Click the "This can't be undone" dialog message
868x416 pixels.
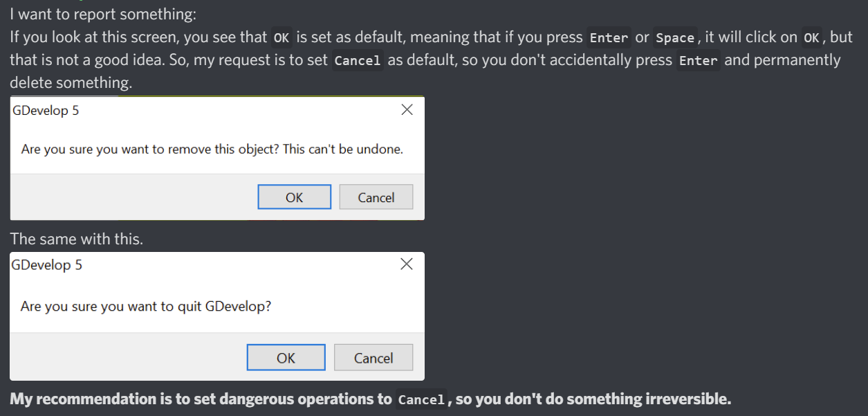[x=212, y=149]
